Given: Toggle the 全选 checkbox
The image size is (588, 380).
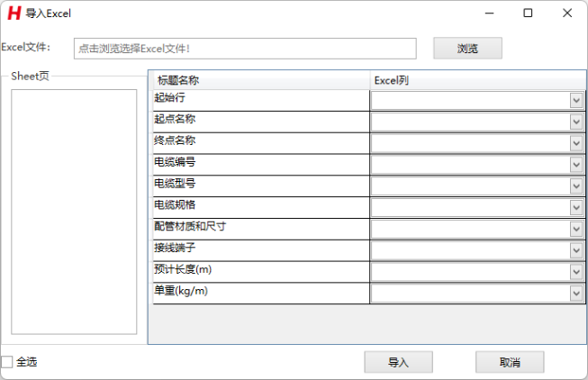Looking at the screenshot, I should point(7,362).
